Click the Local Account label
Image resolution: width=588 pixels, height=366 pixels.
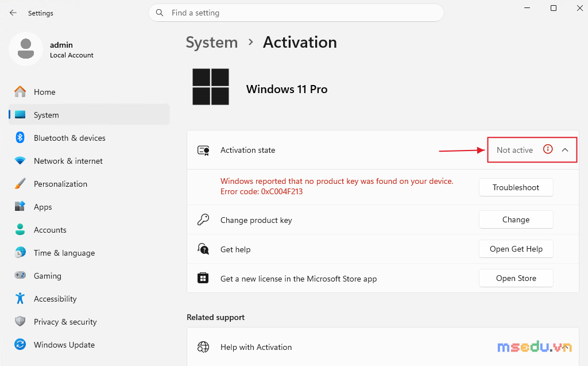click(x=72, y=55)
